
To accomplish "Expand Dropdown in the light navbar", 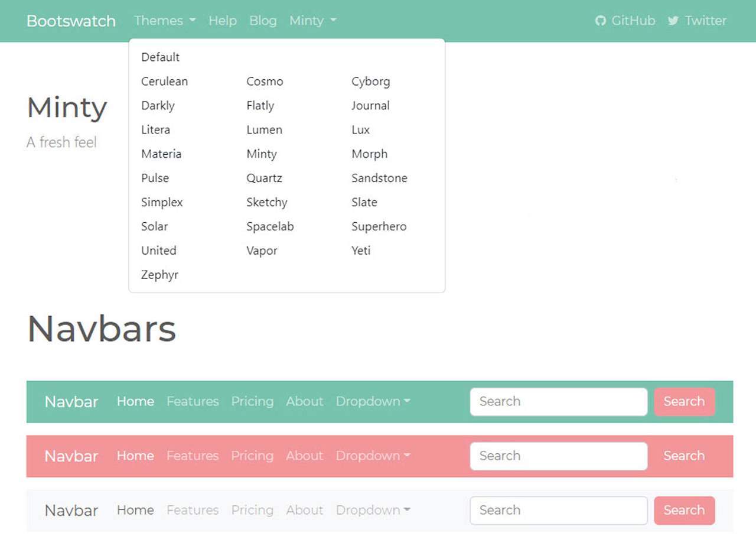I will tap(373, 510).
